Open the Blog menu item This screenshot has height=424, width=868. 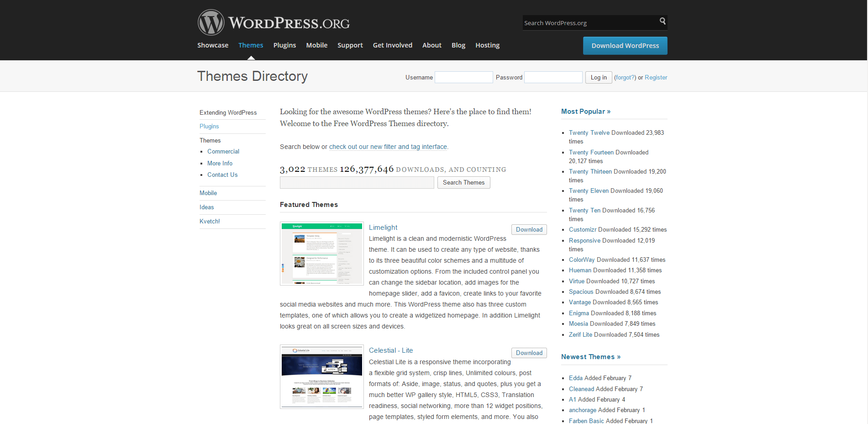coord(458,45)
